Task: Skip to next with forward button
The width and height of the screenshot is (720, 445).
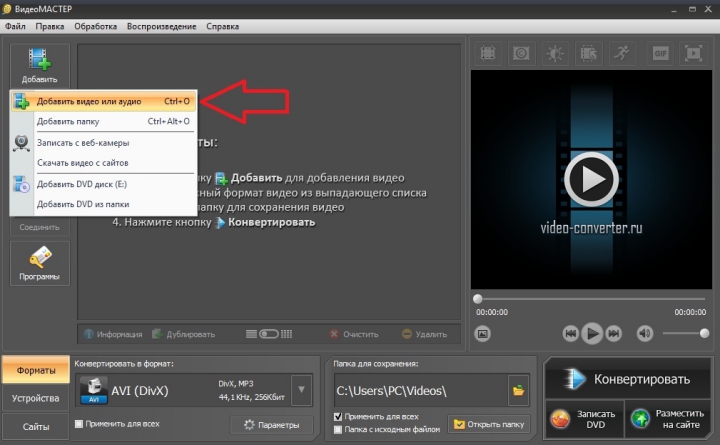Action: [x=613, y=333]
